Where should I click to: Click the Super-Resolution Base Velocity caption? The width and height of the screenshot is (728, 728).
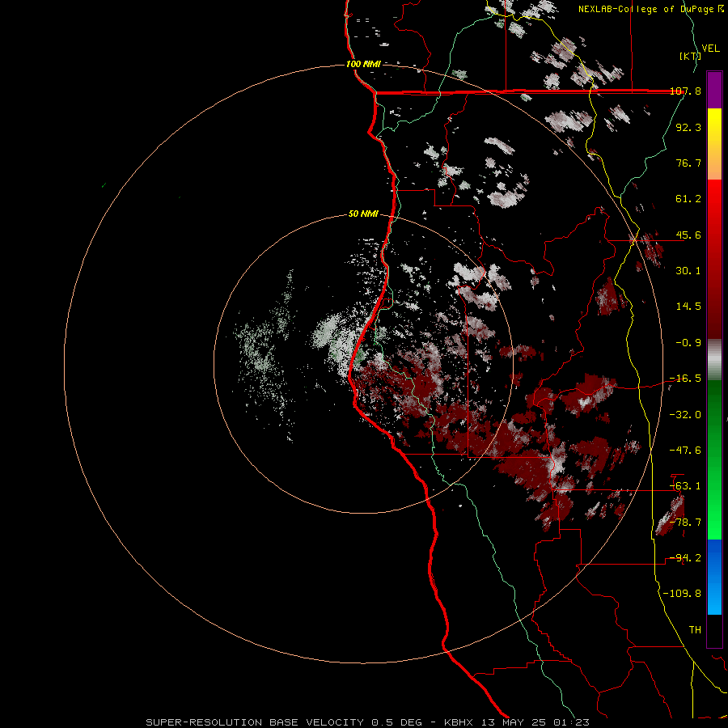pyautogui.click(x=367, y=722)
